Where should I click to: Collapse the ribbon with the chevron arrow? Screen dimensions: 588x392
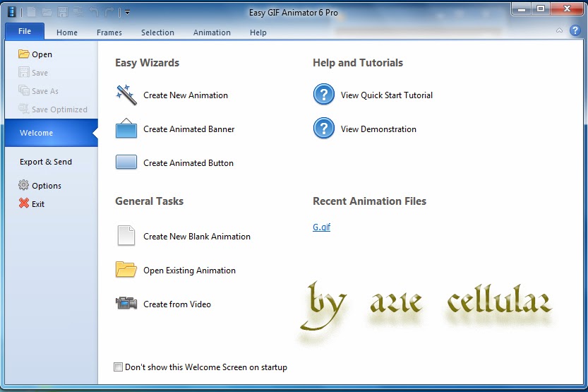pos(559,30)
